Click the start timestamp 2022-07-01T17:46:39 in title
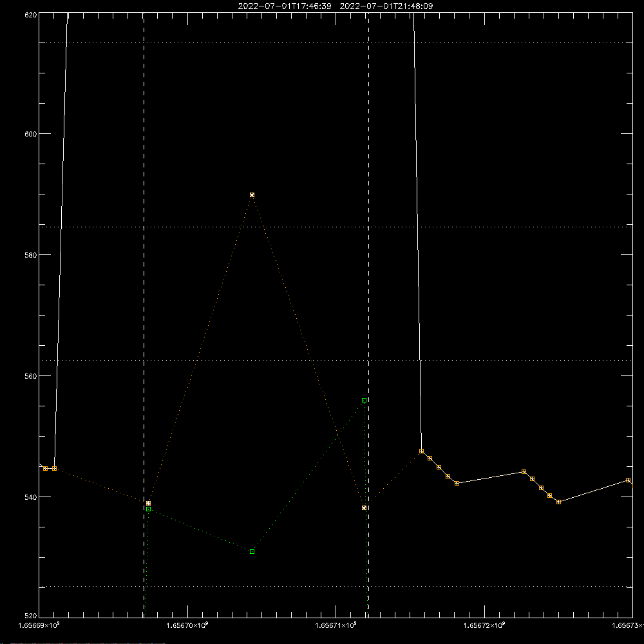Image resolution: width=644 pixels, height=644 pixels. tap(285, 6)
